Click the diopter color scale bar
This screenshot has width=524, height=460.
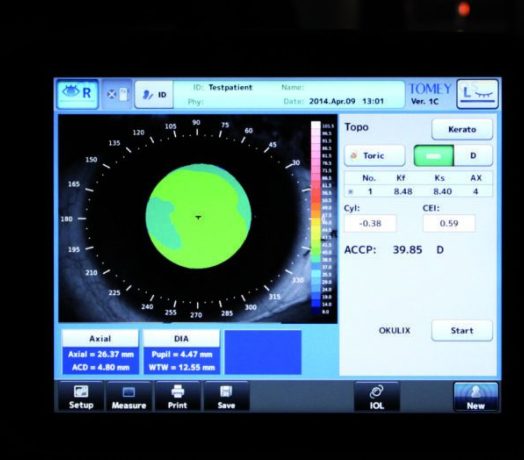tap(316, 218)
